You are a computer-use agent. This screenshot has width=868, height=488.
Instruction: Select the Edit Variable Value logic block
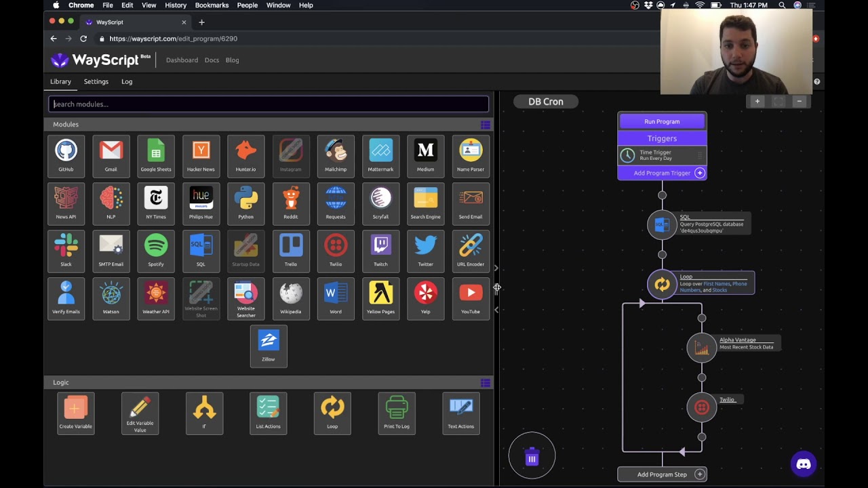[x=140, y=413]
